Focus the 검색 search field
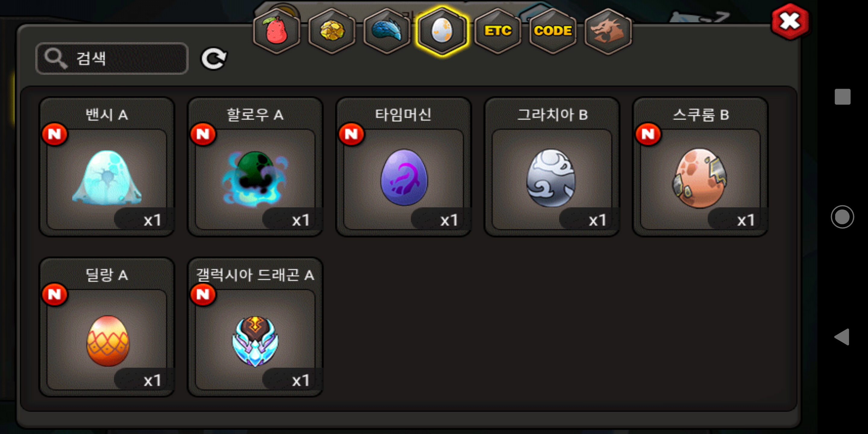868x434 pixels. pyautogui.click(x=112, y=58)
